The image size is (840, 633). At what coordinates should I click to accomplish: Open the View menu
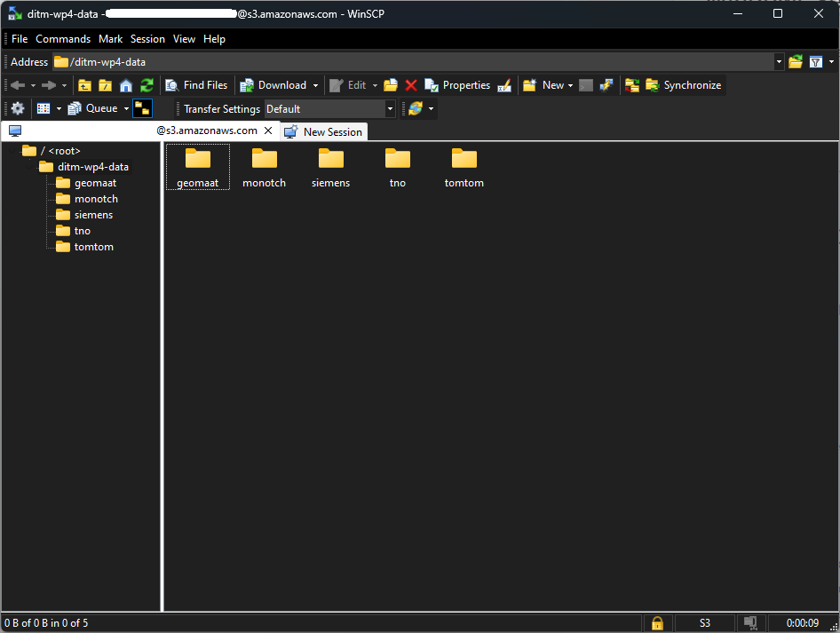(185, 39)
